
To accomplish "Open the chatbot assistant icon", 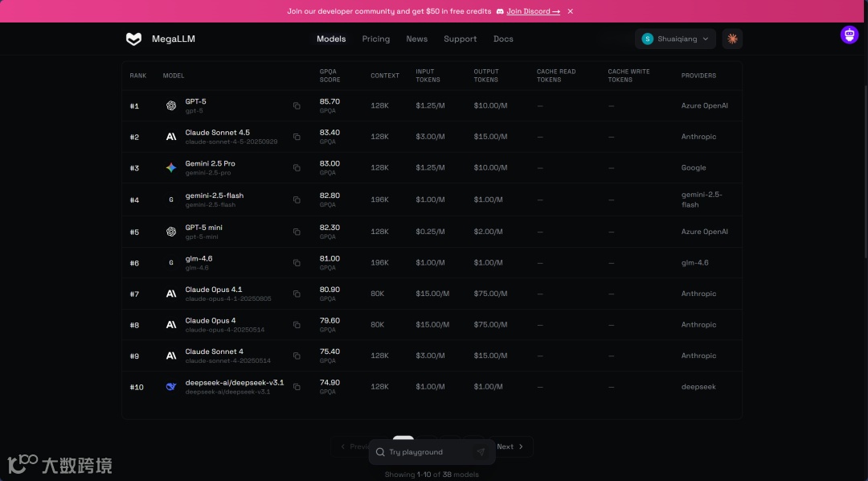I will click(x=850, y=35).
